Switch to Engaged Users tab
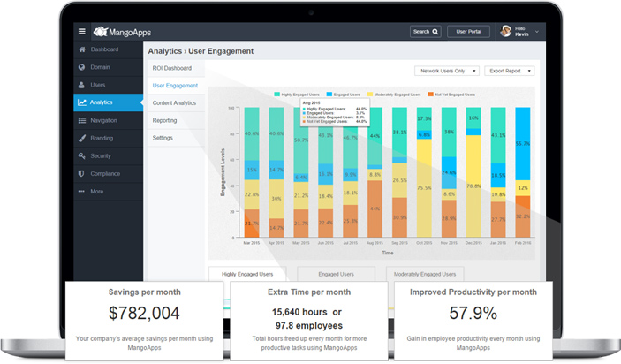Viewport: 621px width, 364px height. (x=336, y=274)
